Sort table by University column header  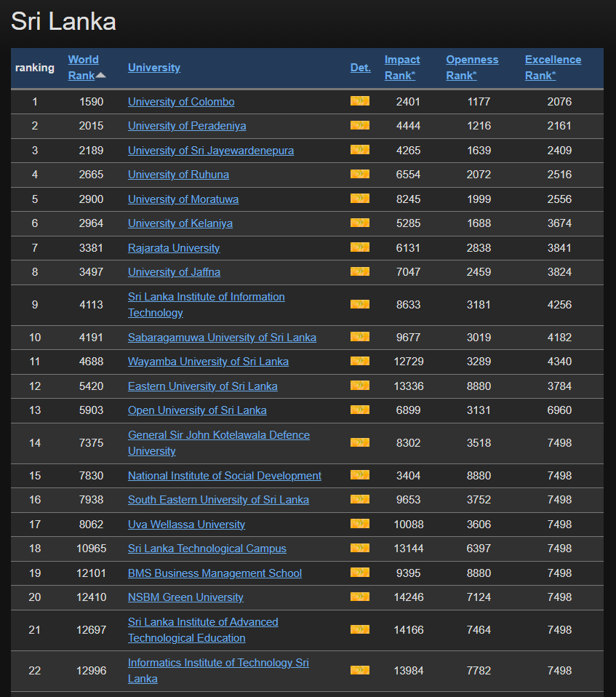tap(153, 68)
